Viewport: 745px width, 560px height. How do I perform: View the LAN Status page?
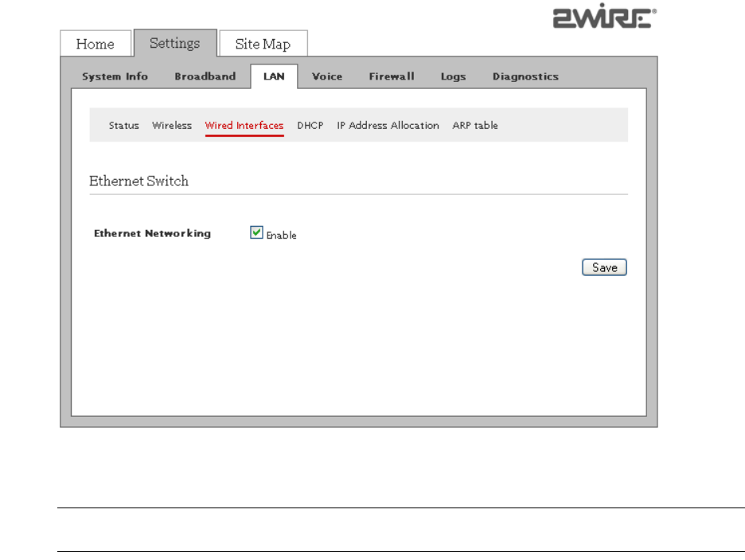coord(124,126)
